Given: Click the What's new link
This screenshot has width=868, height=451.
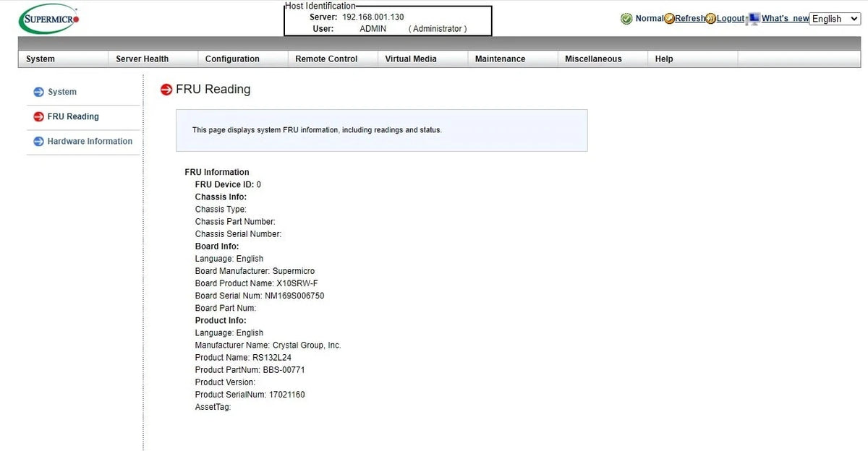Looking at the screenshot, I should click(786, 19).
